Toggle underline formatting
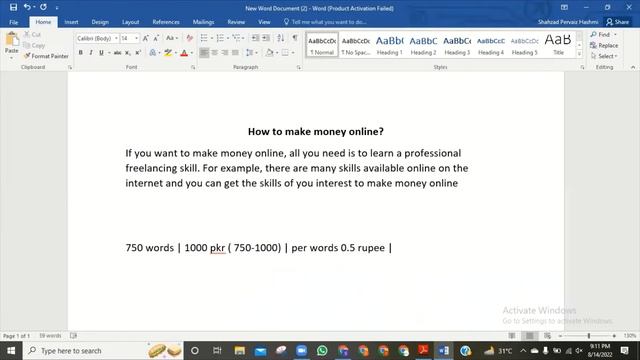The width and height of the screenshot is (640, 360). (x=101, y=53)
